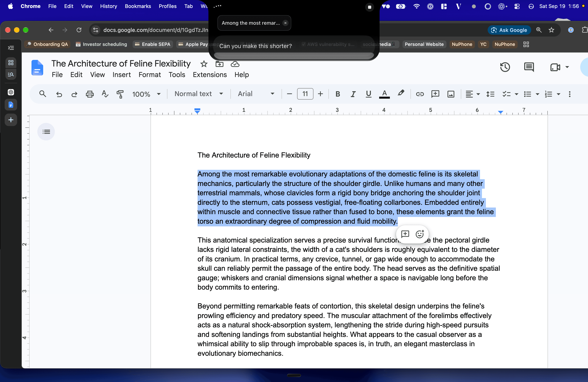Image resolution: width=588 pixels, height=382 pixels.
Task: Toggle bold formatting
Action: (338, 94)
